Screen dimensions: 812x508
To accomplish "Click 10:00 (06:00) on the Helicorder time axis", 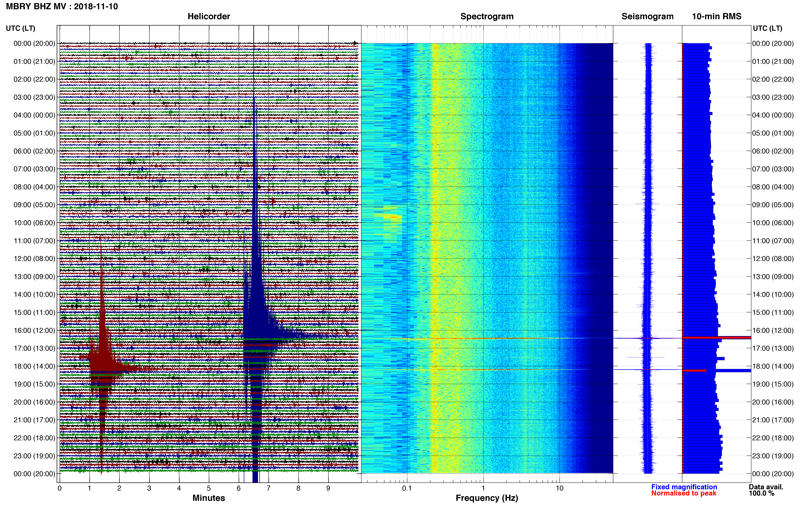I will pyautogui.click(x=34, y=223).
